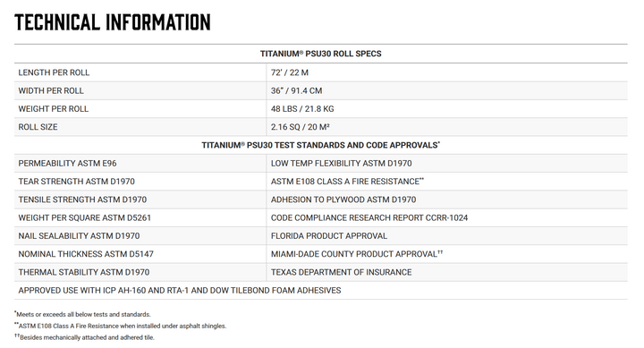Click the APPROVED USE WITH ICP AH-160 row
This screenshot has height=348, width=644.
tap(321, 291)
